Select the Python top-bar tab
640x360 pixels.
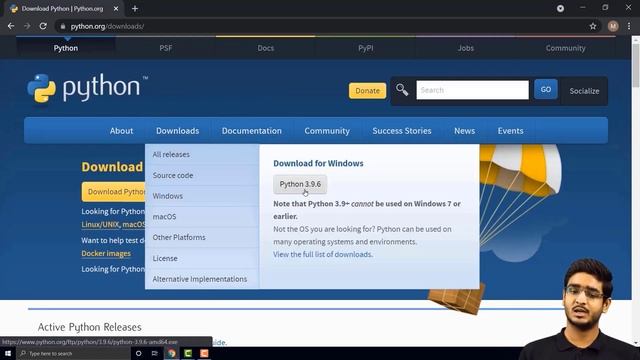[66, 48]
